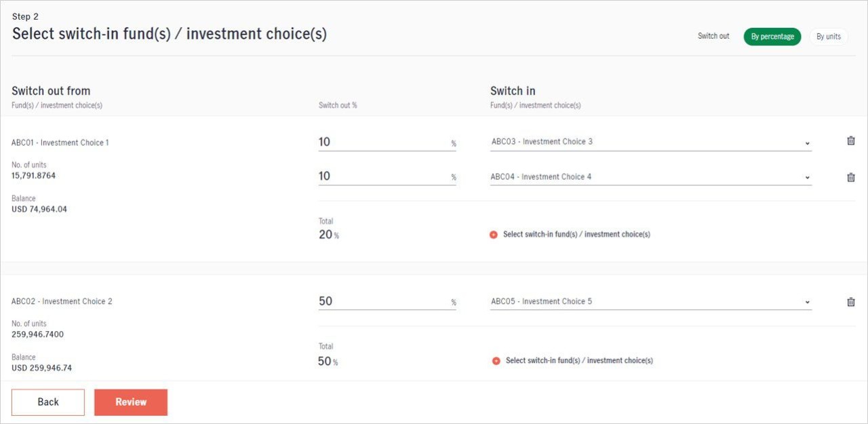Switch to By units mode
The height and width of the screenshot is (424, 868).
point(828,37)
